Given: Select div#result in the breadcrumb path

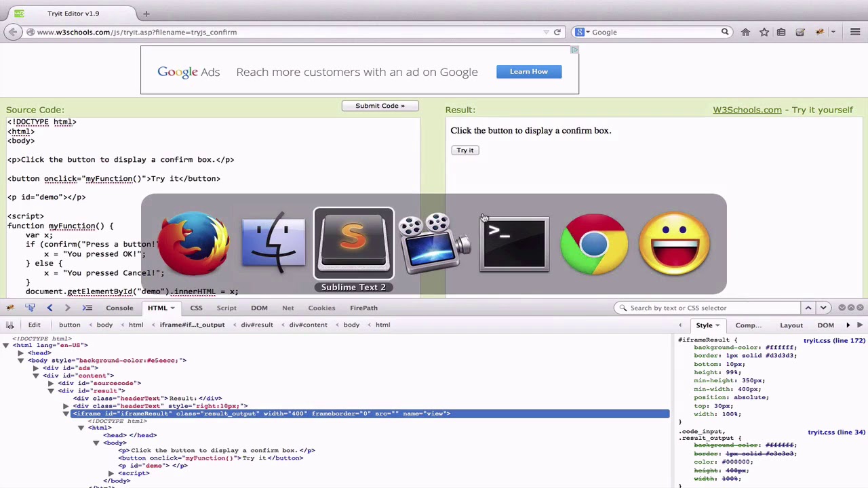Looking at the screenshot, I should (257, 325).
